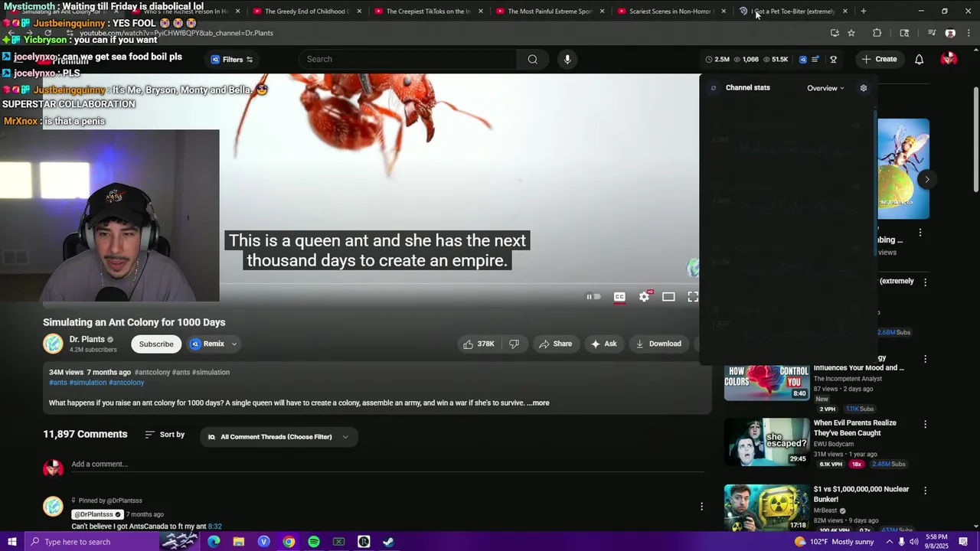This screenshot has height=551, width=980.
Task: Switch to I Got a Pet Toe-Biter tab
Action: tap(793, 11)
